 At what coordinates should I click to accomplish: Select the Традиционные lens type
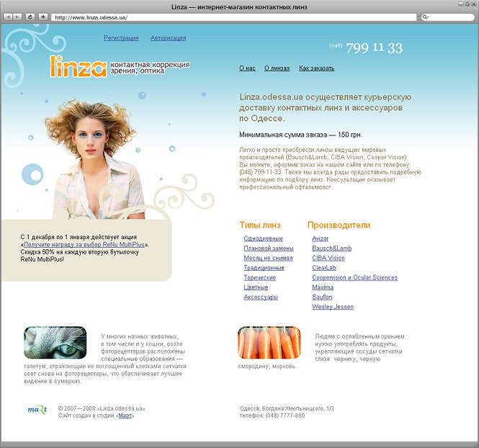pyautogui.click(x=264, y=268)
